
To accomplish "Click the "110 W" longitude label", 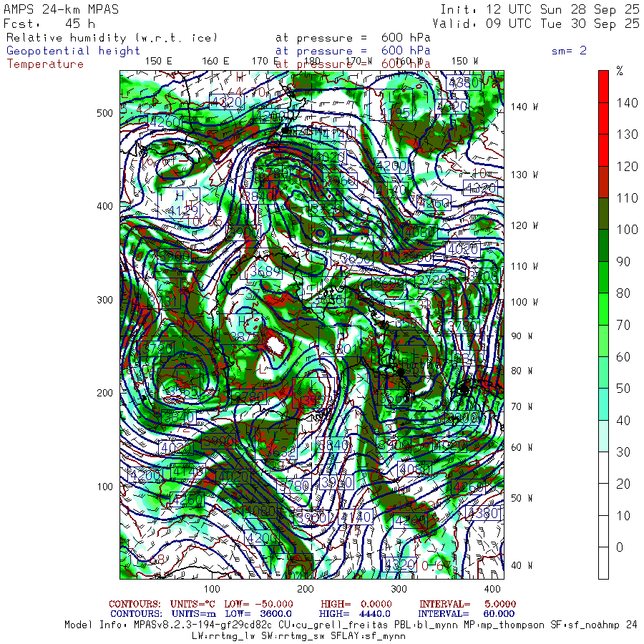I will click(524, 266).
